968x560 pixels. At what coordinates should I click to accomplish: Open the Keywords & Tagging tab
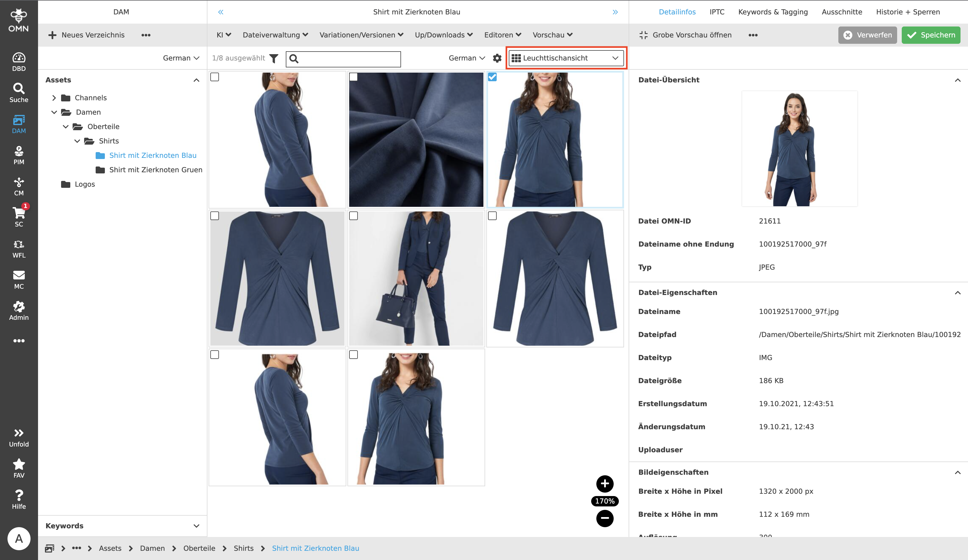773,12
